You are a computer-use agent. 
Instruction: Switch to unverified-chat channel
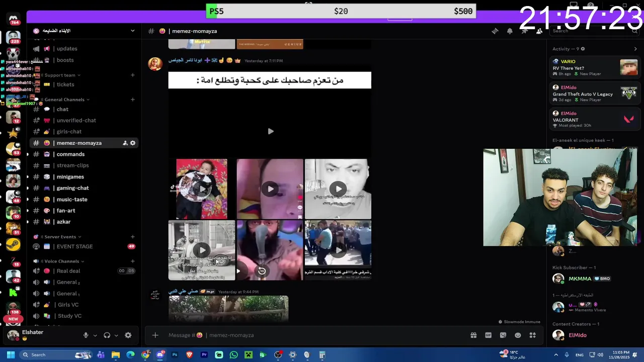[84, 121]
